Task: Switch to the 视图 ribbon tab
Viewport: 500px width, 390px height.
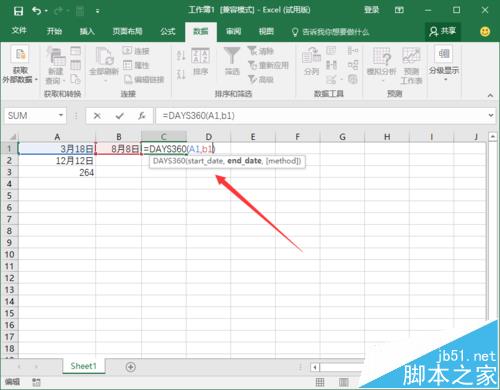Action: point(266,31)
